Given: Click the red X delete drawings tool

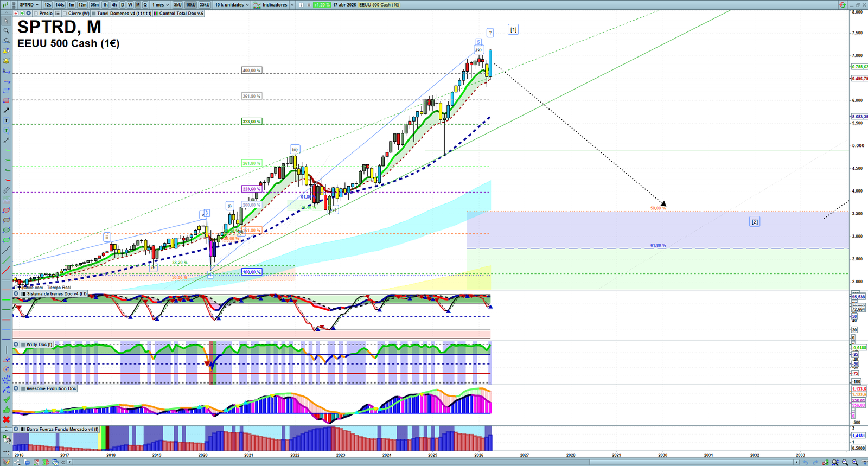Looking at the screenshot, I should [x=6, y=419].
